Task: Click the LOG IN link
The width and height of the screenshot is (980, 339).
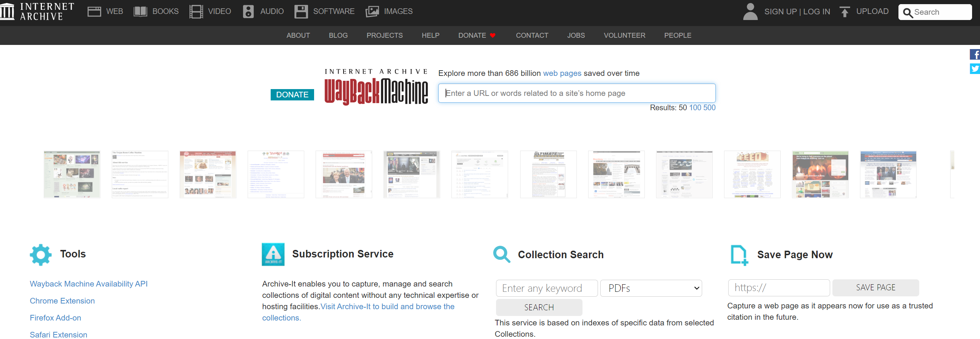Action: click(816, 12)
